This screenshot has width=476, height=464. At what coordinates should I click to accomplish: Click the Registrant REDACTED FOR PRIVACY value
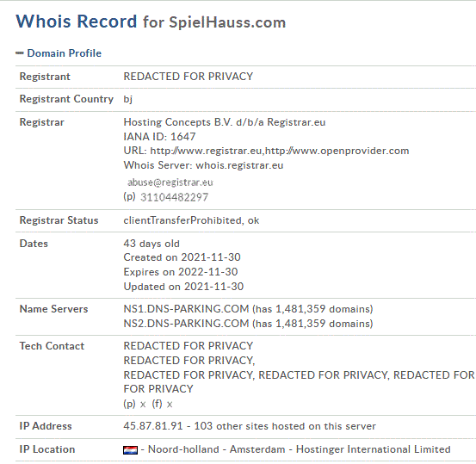click(189, 77)
